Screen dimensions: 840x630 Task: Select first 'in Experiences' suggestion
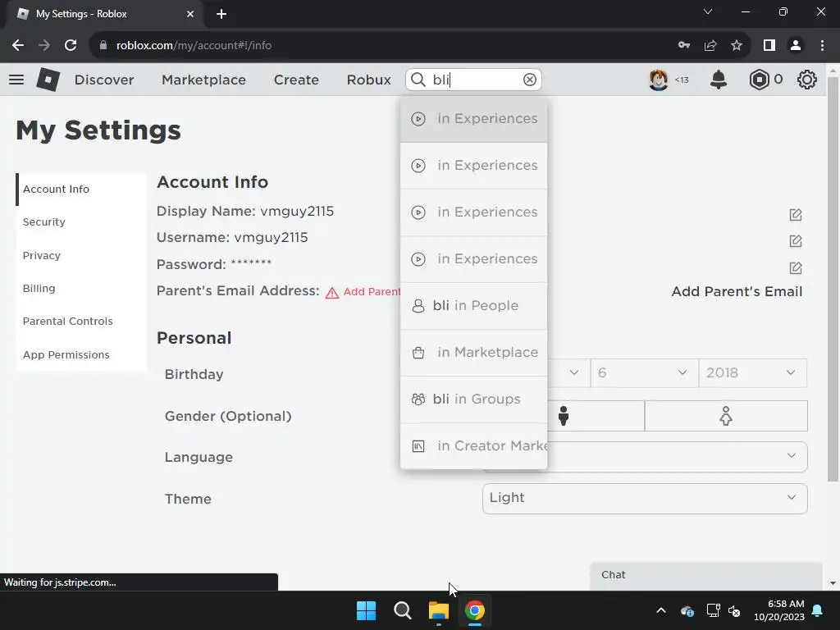tap(473, 119)
